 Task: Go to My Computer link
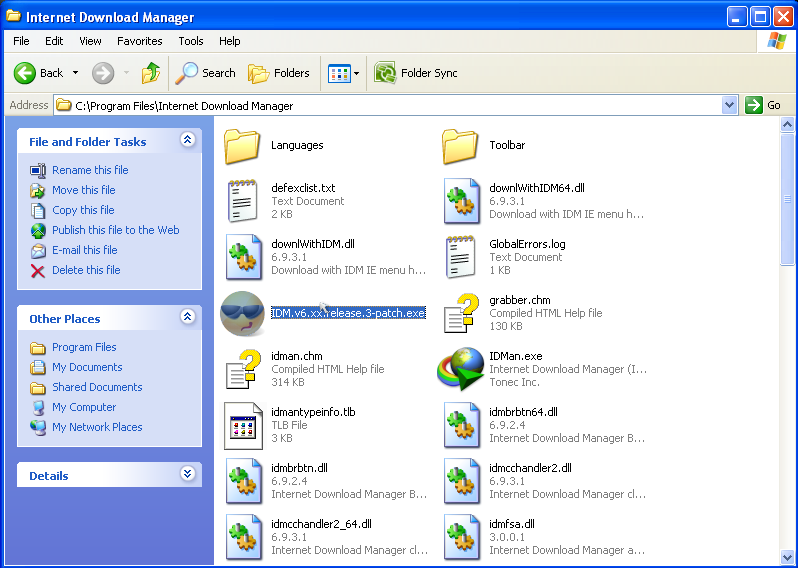[x=84, y=407]
